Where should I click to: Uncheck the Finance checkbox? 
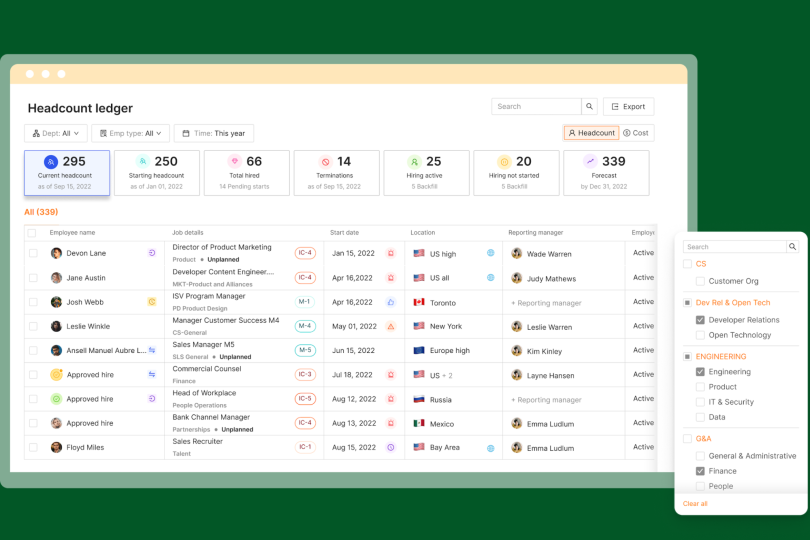point(700,471)
